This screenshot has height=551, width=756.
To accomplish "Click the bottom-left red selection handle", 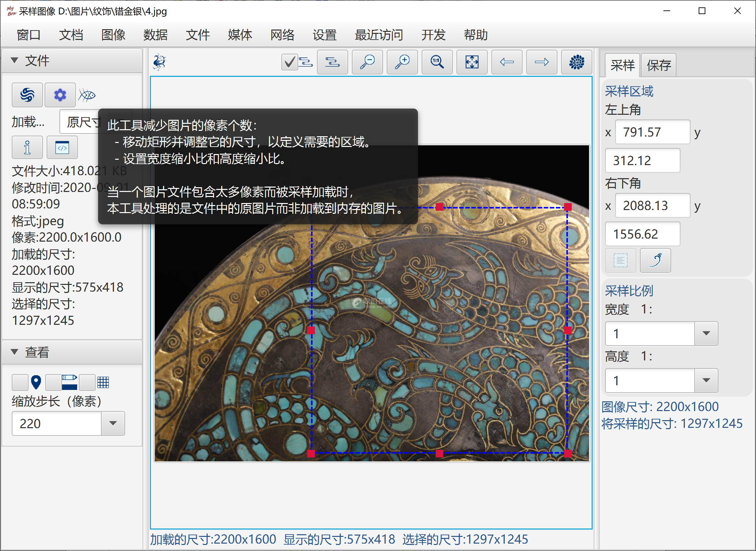I will tap(311, 454).
